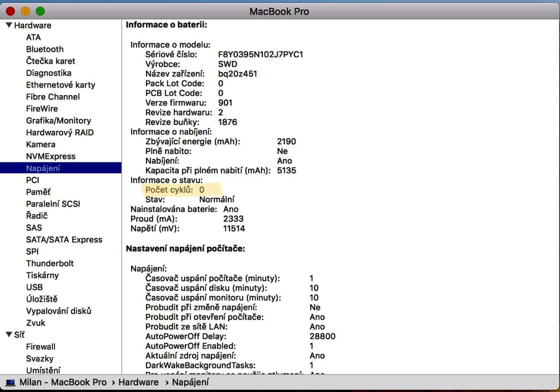
Task: Select Tiskárny in sidebar
Action: [42, 275]
